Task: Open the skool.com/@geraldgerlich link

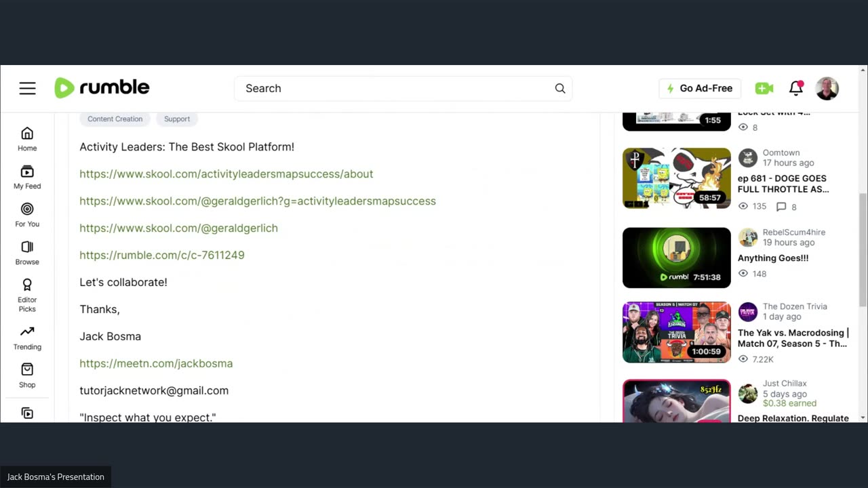Action: point(178,228)
